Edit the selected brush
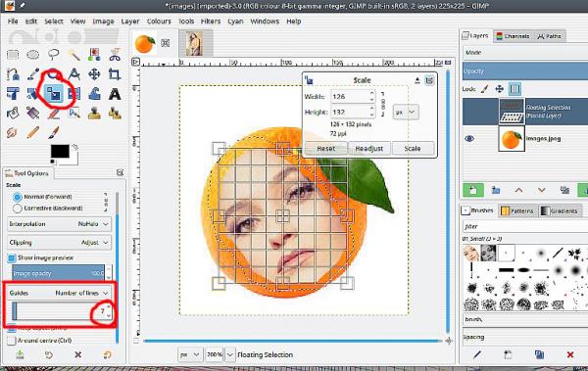Screen dimensions: 588x371 pos(477,354)
